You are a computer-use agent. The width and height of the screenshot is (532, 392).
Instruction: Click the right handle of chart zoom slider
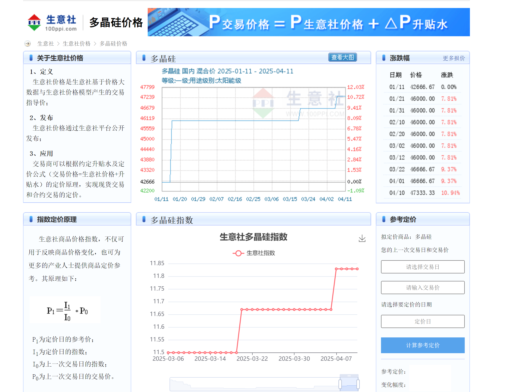[x=358, y=384]
